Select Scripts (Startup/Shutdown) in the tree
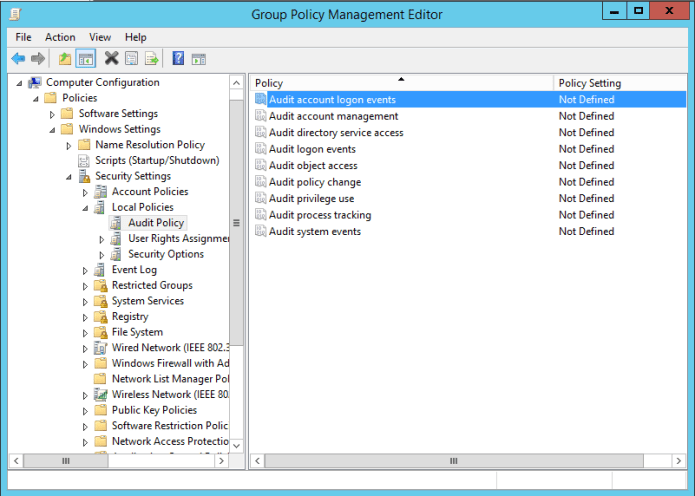The height and width of the screenshot is (496, 695). tap(156, 160)
